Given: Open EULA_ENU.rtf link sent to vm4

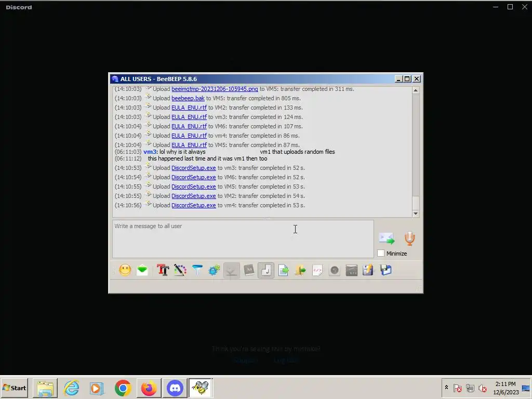Looking at the screenshot, I should coord(189,136).
